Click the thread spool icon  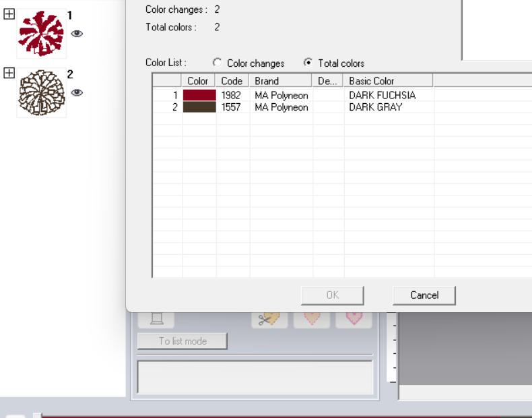click(x=156, y=320)
